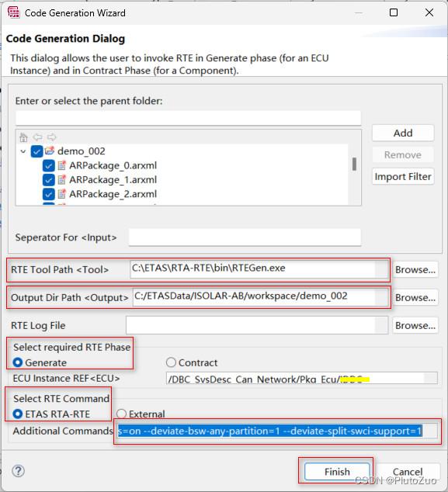This screenshot has width=448, height=492.
Task: Click the ARPackage_0.arxml file icon
Action: (x=62, y=165)
